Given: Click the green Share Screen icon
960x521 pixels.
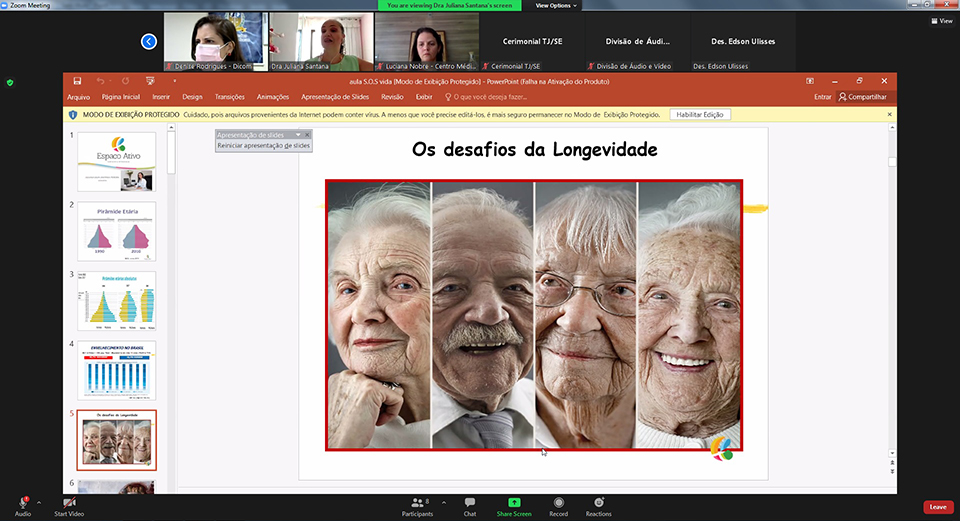Looking at the screenshot, I should click(x=514, y=502).
